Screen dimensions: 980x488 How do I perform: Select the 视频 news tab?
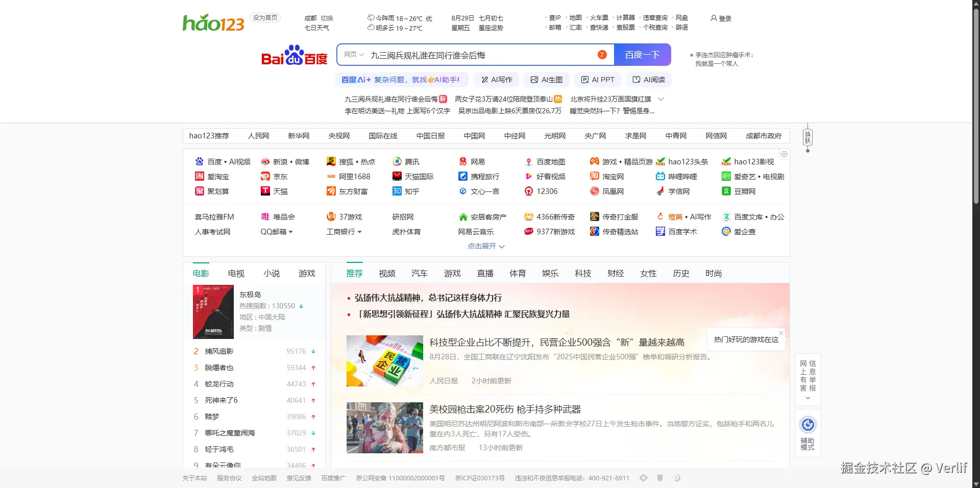tap(387, 274)
